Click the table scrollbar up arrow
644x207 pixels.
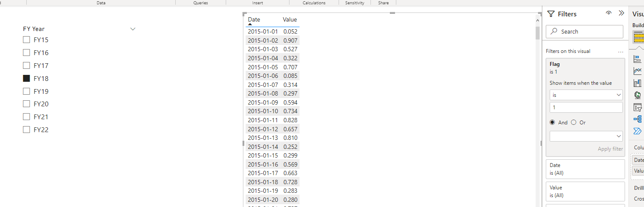(537, 20)
